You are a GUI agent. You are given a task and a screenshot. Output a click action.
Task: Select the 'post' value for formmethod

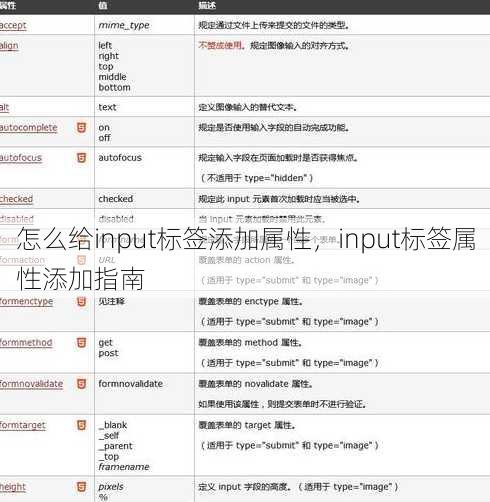point(109,353)
